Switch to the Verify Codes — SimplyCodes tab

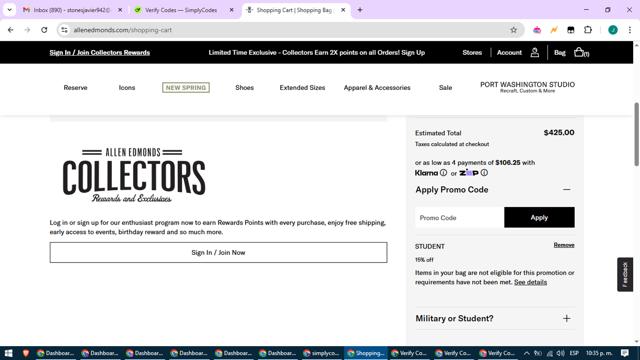click(x=182, y=10)
